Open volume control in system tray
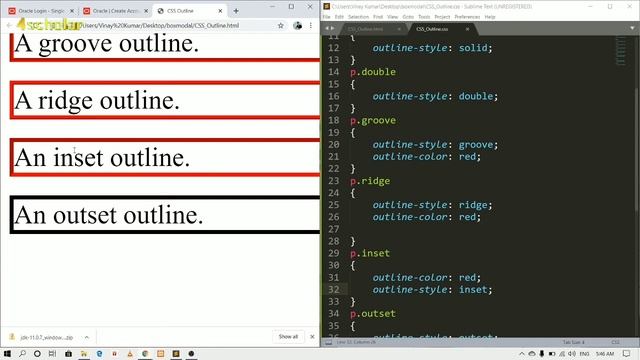 (x=572, y=353)
